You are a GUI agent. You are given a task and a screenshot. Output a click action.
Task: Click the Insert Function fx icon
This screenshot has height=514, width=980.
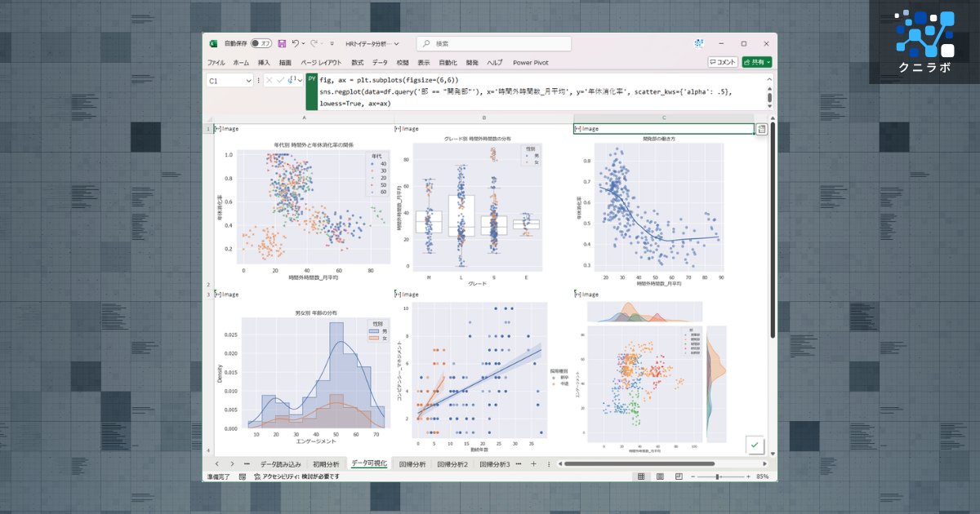pyautogui.click(x=291, y=79)
